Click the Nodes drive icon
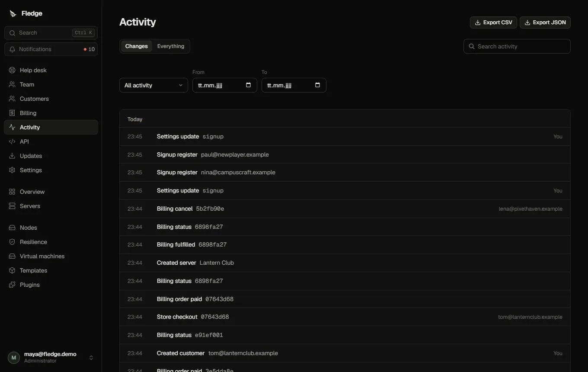Screen dimensions: 588x372 pos(12,228)
